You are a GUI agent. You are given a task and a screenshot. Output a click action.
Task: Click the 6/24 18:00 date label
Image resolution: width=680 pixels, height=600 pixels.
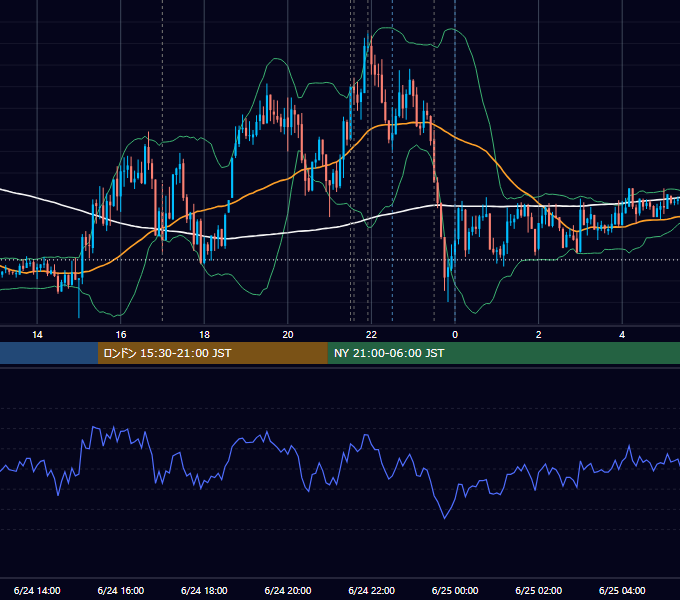click(204, 590)
